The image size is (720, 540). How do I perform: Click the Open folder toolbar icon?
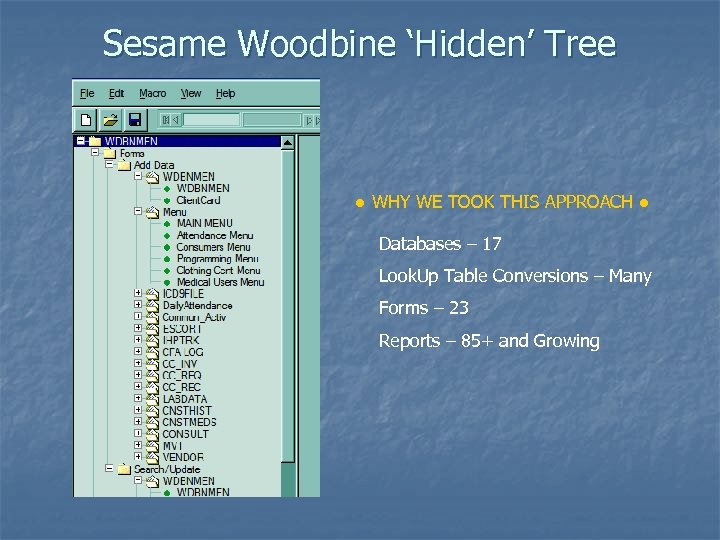click(x=111, y=120)
